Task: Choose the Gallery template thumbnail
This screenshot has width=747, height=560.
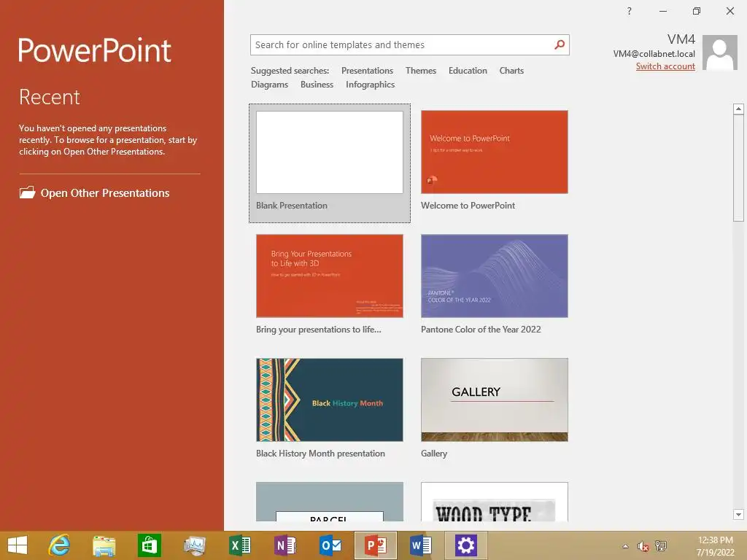Action: pyautogui.click(x=494, y=400)
